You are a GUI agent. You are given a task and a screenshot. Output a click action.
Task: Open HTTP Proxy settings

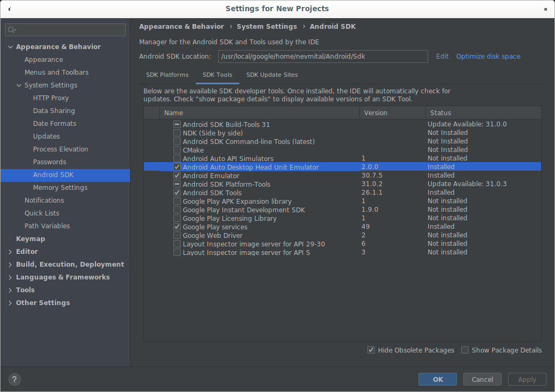pos(51,98)
